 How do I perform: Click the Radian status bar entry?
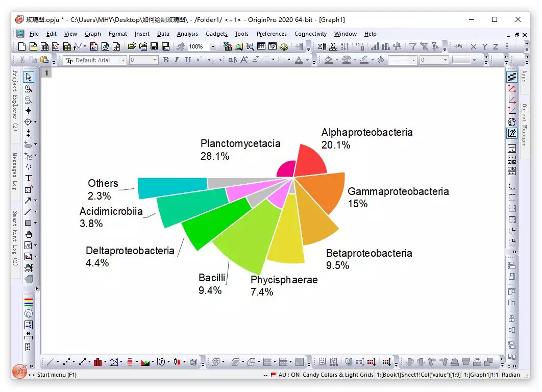pos(510,375)
